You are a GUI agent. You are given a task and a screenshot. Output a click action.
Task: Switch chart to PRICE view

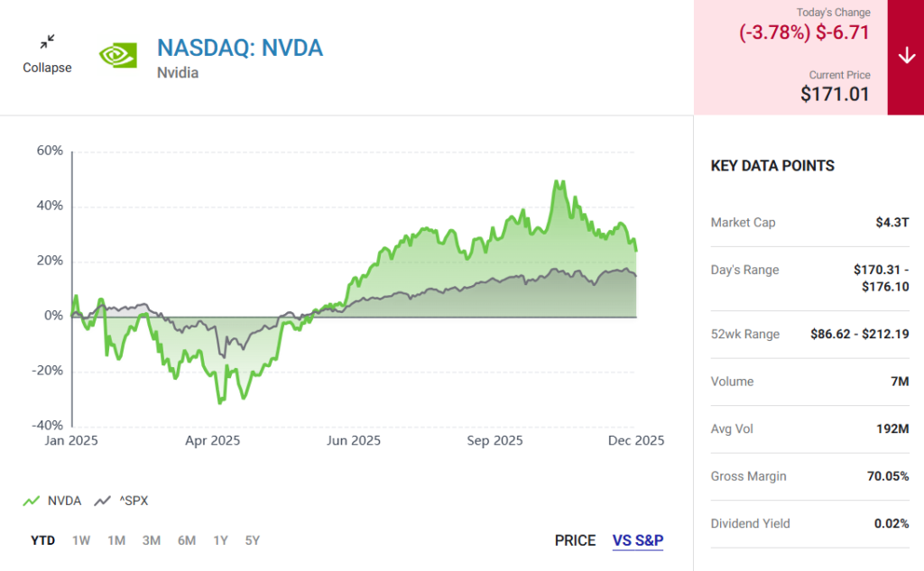click(x=575, y=540)
